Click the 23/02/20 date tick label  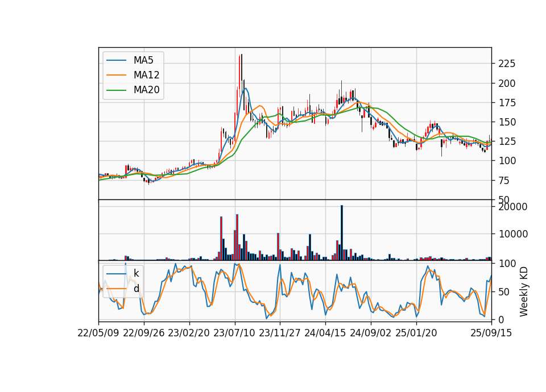click(x=189, y=333)
